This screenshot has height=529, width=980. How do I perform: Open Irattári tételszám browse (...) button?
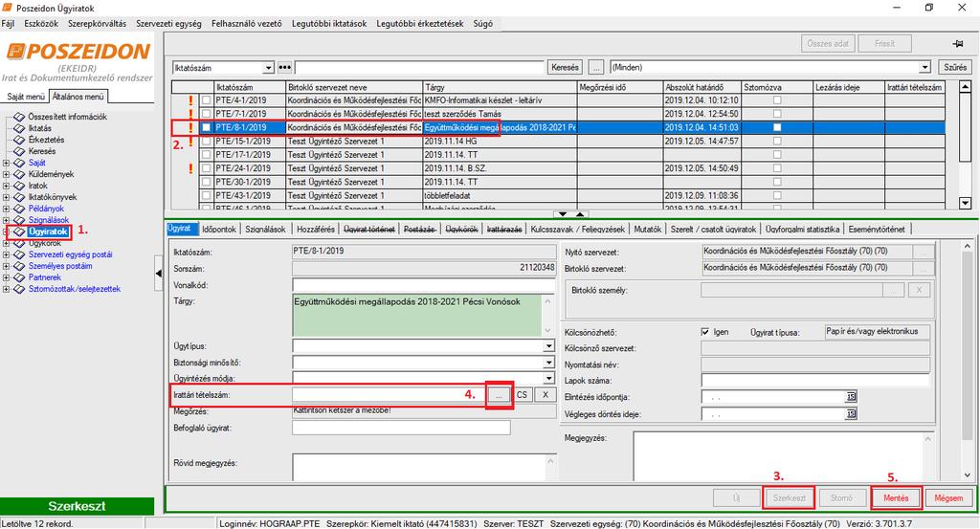click(499, 395)
